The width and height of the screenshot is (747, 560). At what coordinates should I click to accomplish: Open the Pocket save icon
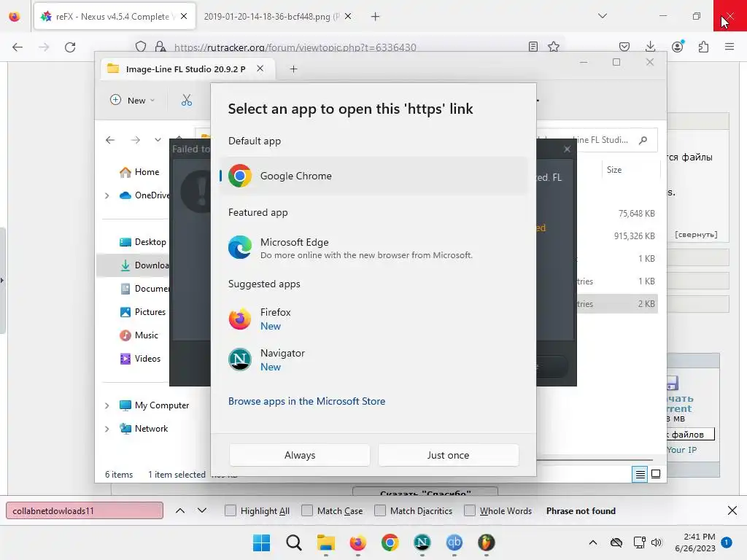[624, 47]
